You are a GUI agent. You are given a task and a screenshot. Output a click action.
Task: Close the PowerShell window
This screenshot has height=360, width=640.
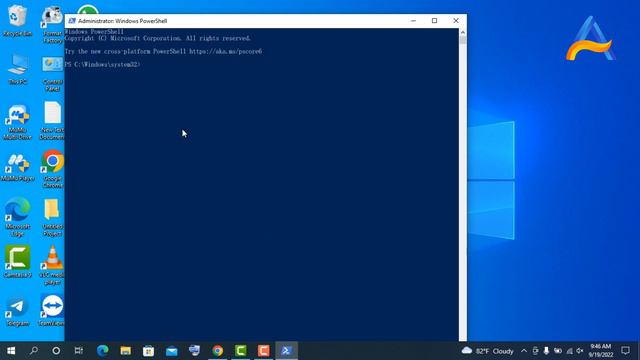coord(456,21)
